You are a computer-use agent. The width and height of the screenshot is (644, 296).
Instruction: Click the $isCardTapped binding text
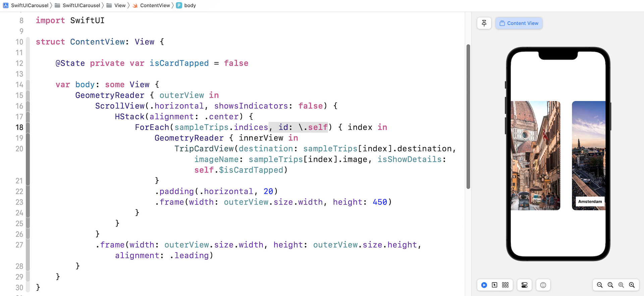(x=251, y=170)
